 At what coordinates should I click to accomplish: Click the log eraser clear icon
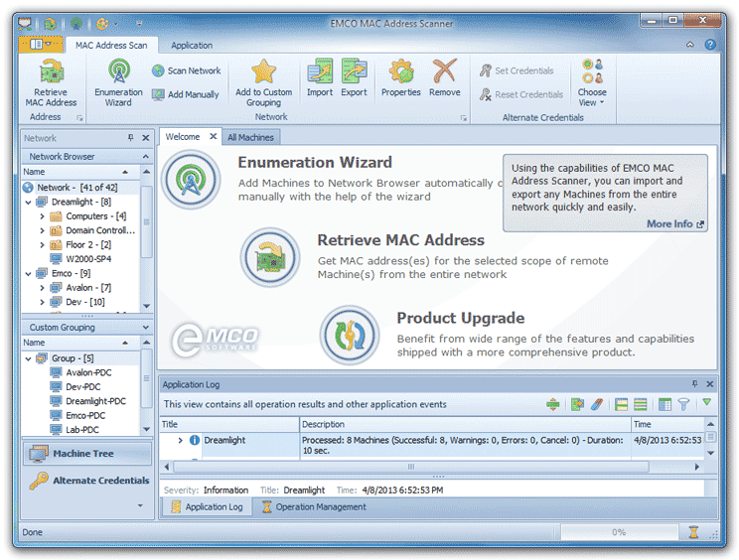pos(597,404)
